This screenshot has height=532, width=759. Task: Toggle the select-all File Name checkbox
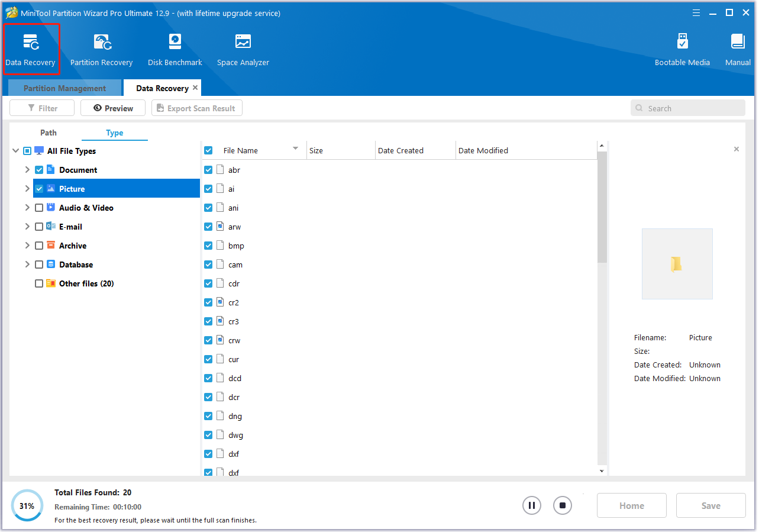(x=208, y=150)
